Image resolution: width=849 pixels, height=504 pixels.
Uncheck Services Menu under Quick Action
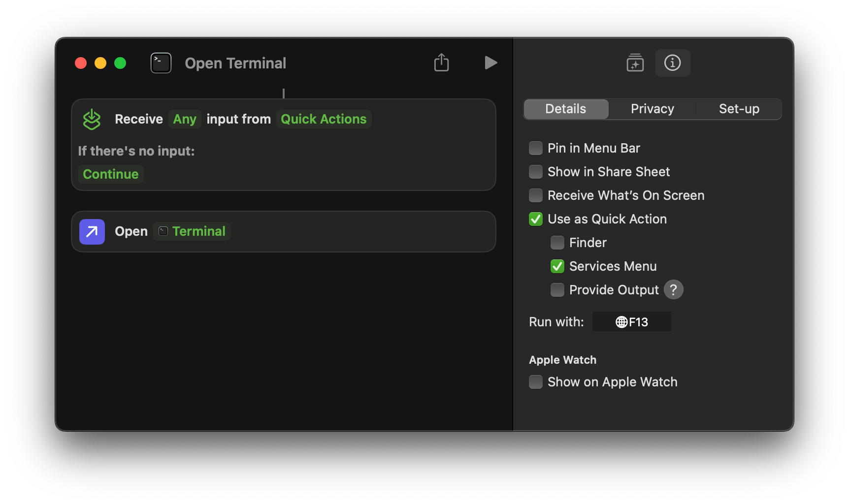[x=557, y=266]
